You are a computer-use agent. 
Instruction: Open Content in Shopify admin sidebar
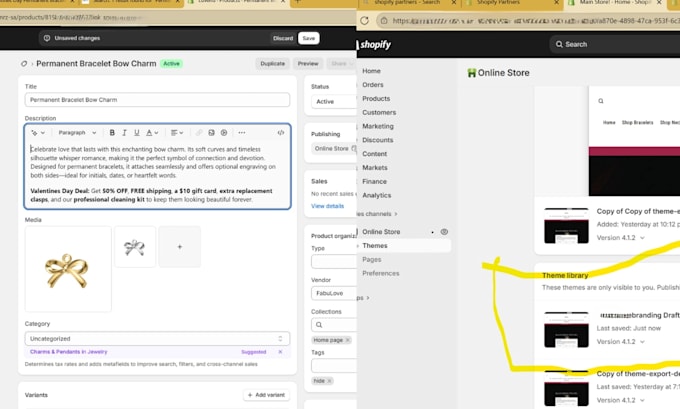[374, 154]
